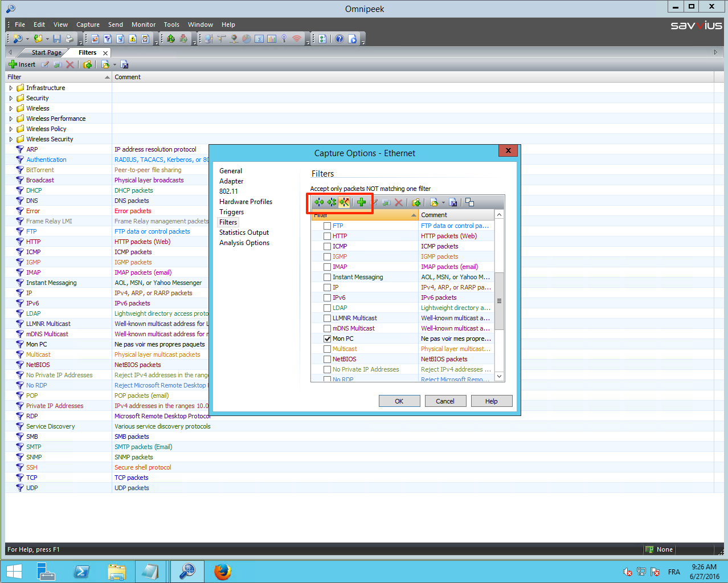This screenshot has height=583, width=728.
Task: Click Delete red X in Filters tab toolbar
Action: coord(70,64)
